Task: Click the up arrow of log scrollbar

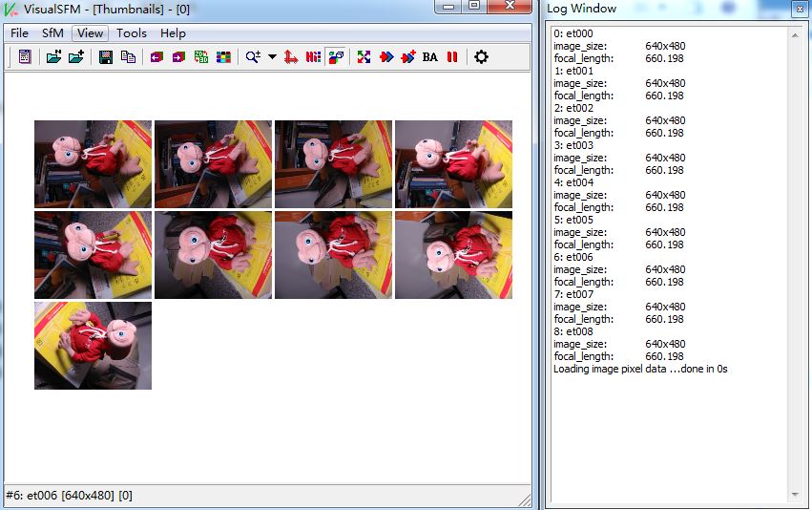Action: (795, 34)
